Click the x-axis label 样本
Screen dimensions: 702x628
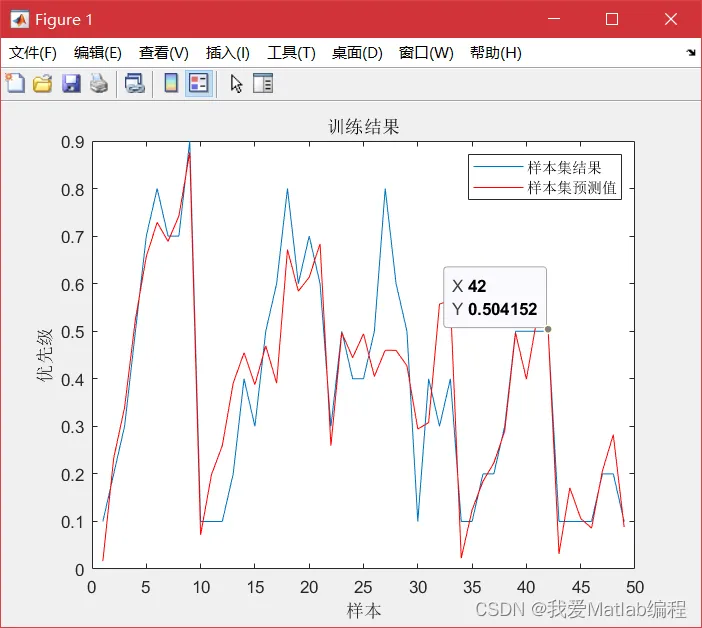(364, 611)
